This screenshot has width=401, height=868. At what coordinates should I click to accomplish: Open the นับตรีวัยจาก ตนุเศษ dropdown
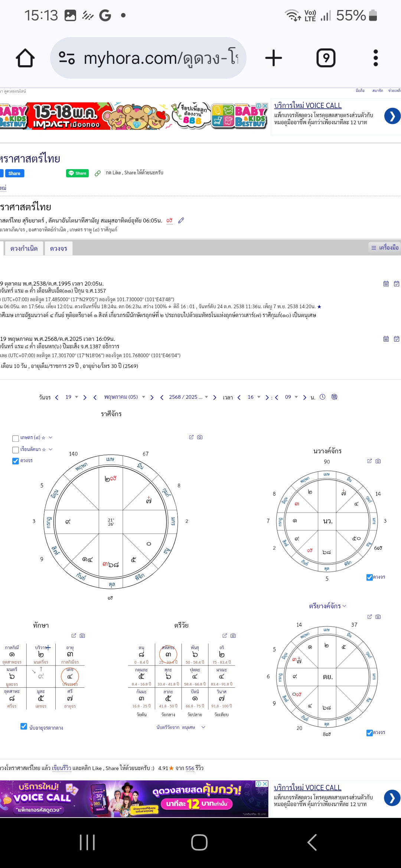(181, 727)
